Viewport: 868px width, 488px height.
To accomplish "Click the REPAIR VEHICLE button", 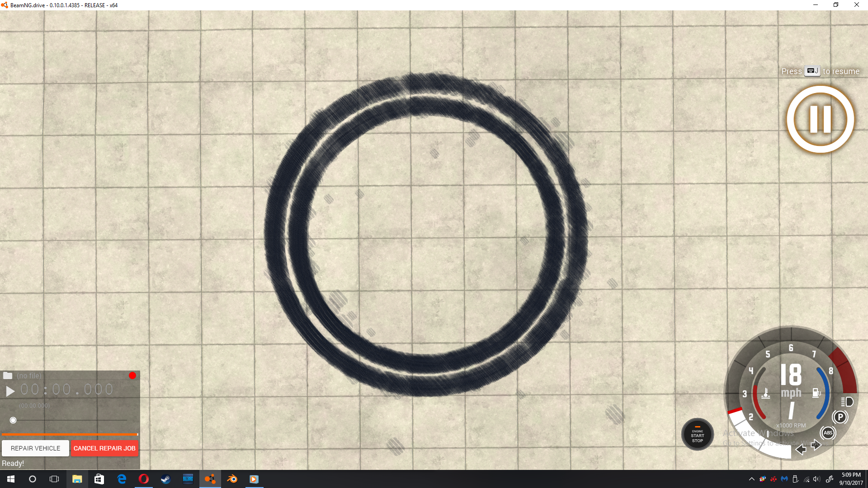I will (35, 448).
